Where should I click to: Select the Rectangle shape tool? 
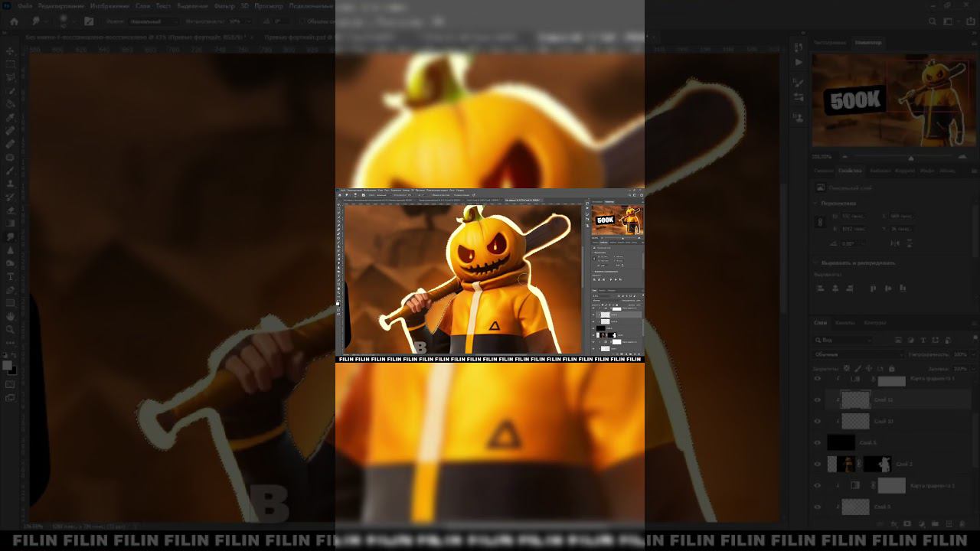pos(10,302)
